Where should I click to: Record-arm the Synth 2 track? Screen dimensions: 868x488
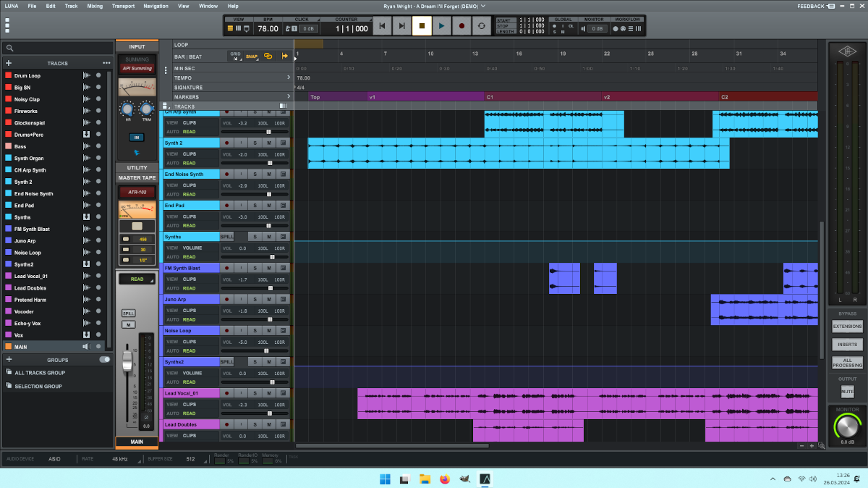(x=226, y=143)
